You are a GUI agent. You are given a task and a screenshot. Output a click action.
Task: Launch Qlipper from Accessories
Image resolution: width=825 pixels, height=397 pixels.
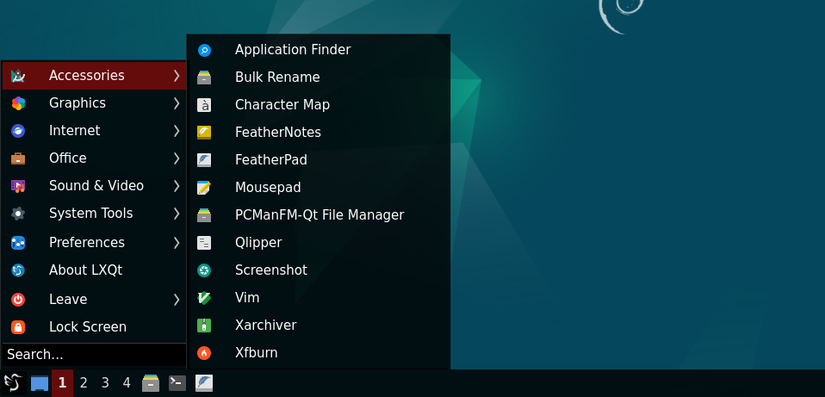point(318,242)
